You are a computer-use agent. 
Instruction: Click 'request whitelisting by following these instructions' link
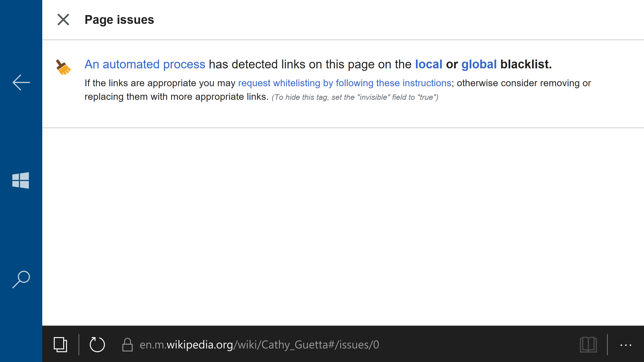coord(344,83)
